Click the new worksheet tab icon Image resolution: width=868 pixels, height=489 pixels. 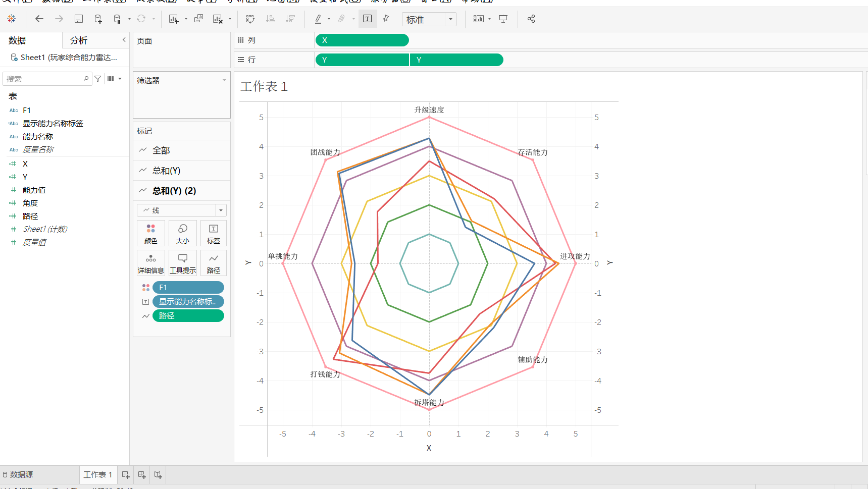pyautogui.click(x=126, y=474)
